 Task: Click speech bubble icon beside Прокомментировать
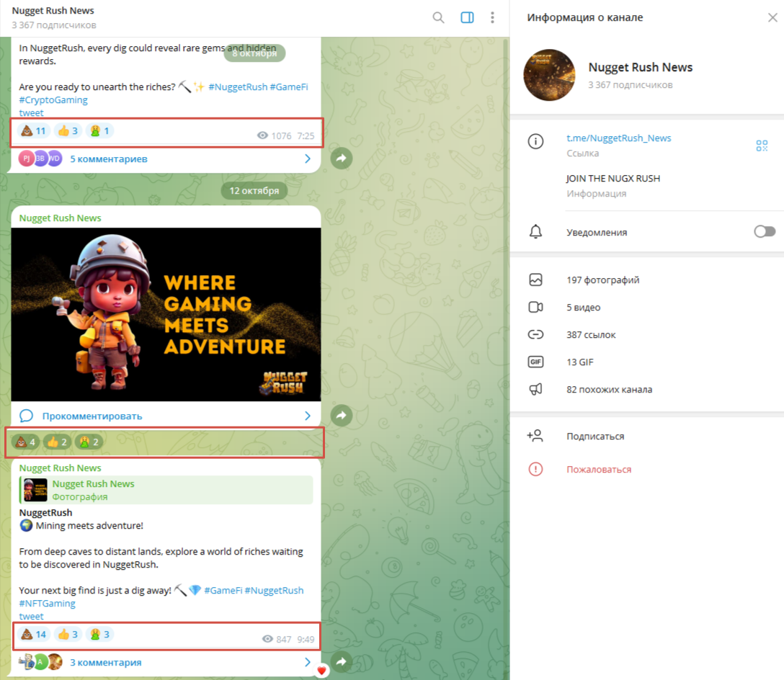click(26, 416)
